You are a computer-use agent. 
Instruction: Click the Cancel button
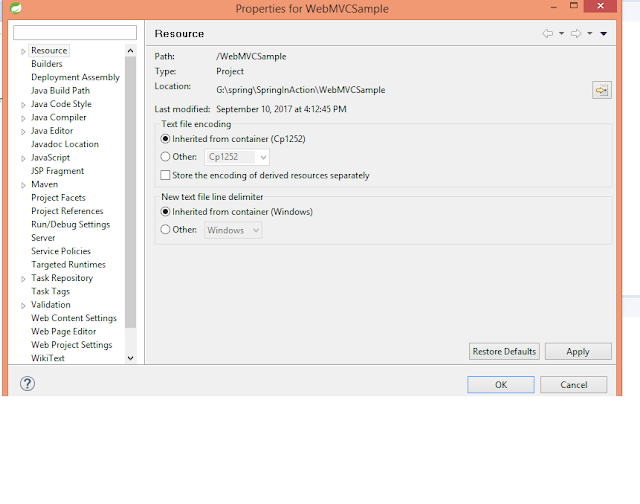click(573, 385)
